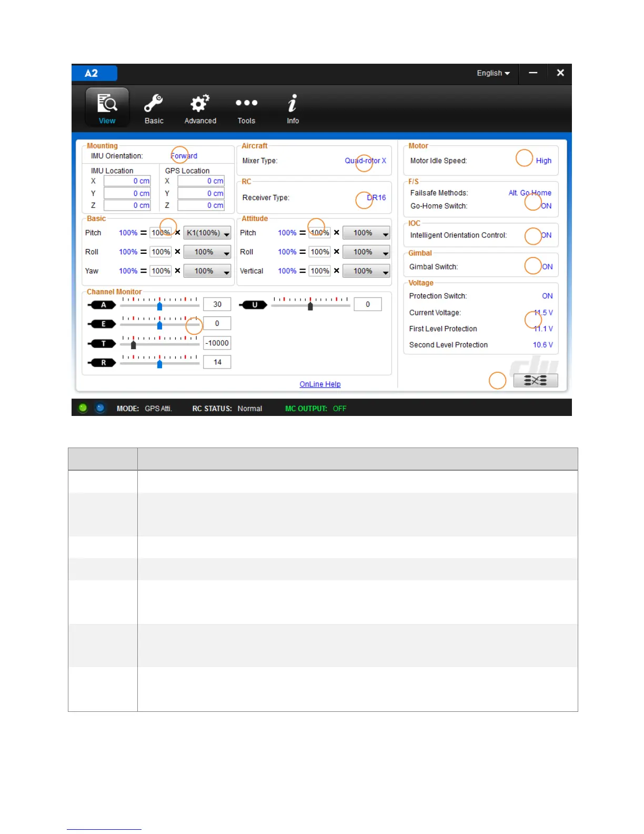Screen dimensions: 644x834
Task: Click Basic Roll gain input field
Action: (x=160, y=252)
